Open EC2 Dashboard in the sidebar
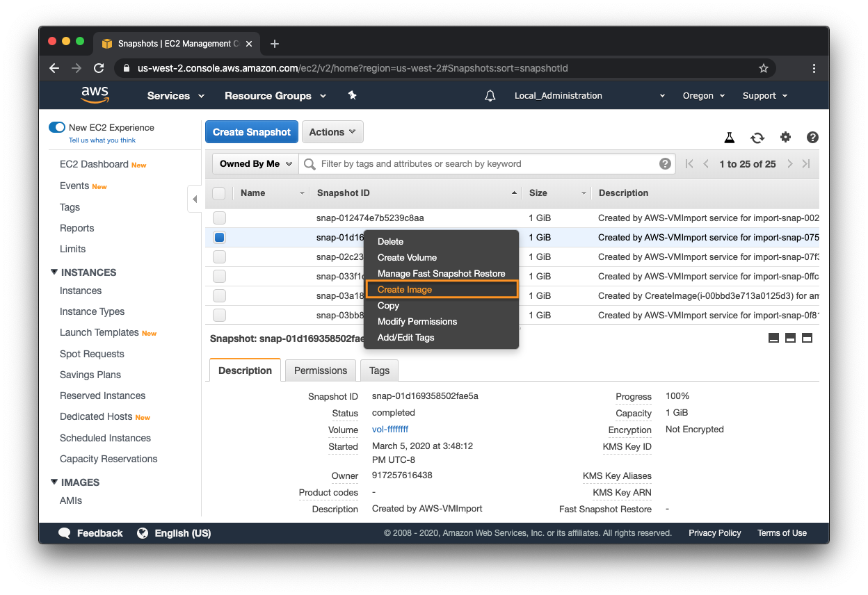The width and height of the screenshot is (868, 595). [x=94, y=164]
